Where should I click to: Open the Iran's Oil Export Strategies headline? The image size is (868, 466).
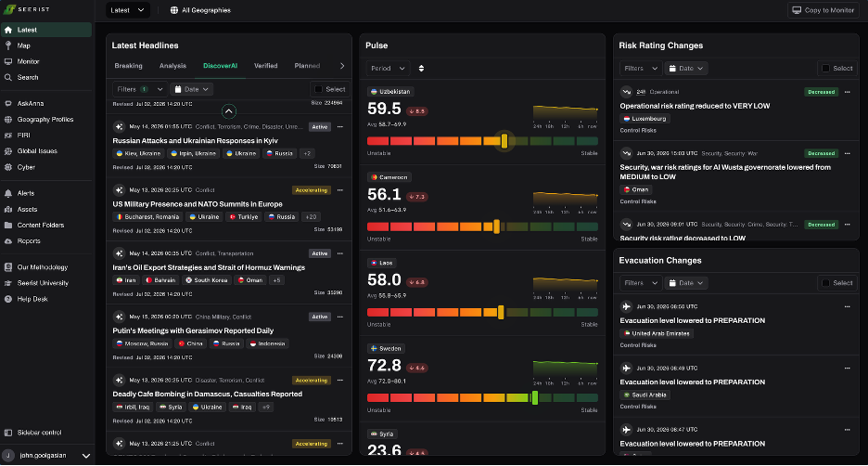coord(209,267)
